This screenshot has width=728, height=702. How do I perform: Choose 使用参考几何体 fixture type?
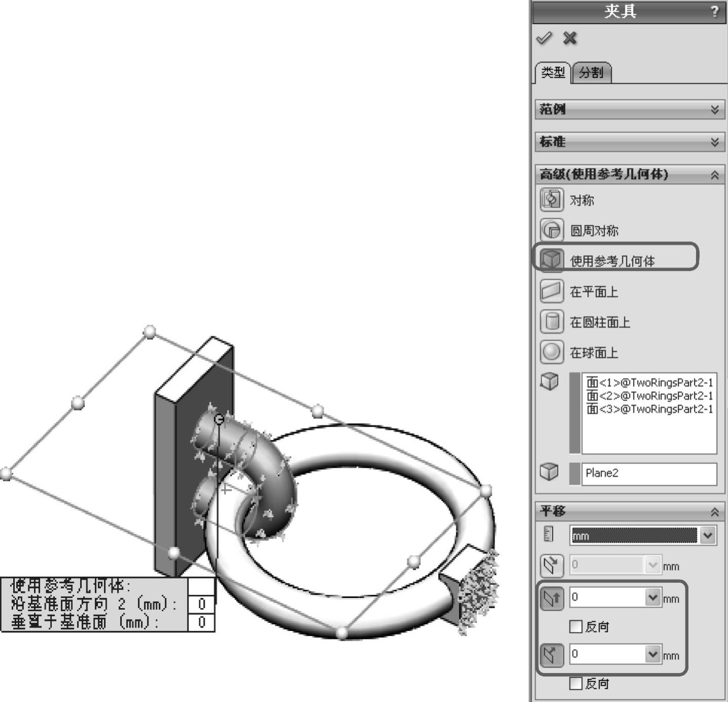click(x=552, y=260)
